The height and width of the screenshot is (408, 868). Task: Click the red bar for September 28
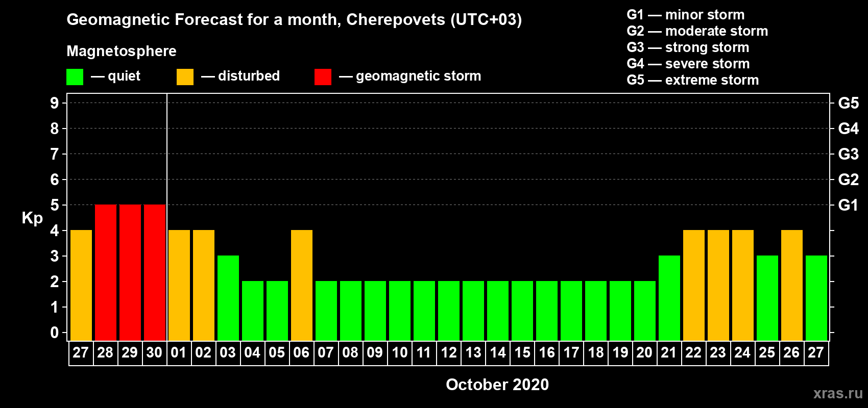106,272
